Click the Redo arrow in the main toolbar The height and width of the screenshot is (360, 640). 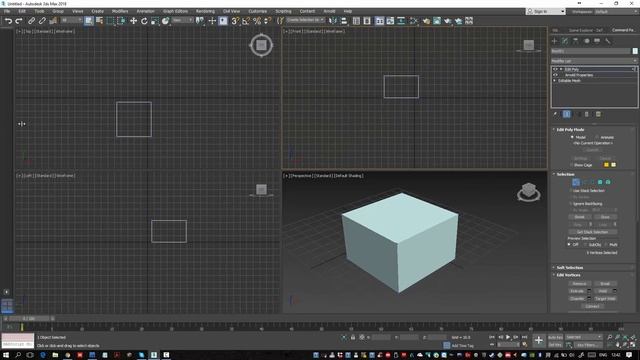tap(19, 21)
